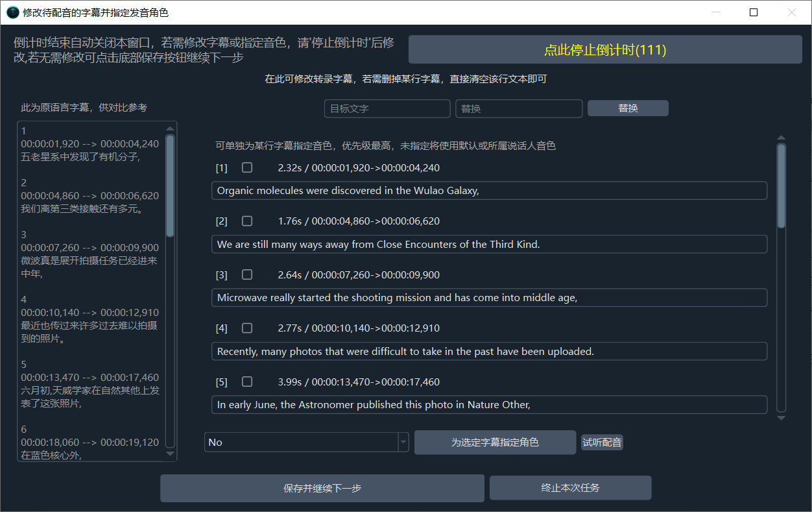Click 保存并继续下一步 save and continue
The width and height of the screenshot is (812, 512).
[322, 488]
